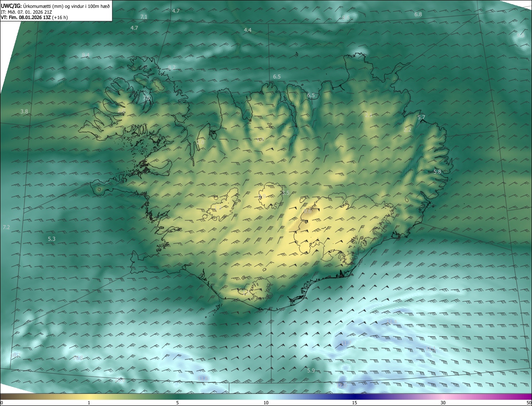Click the '2.2' value label on the map

[x=408, y=130]
